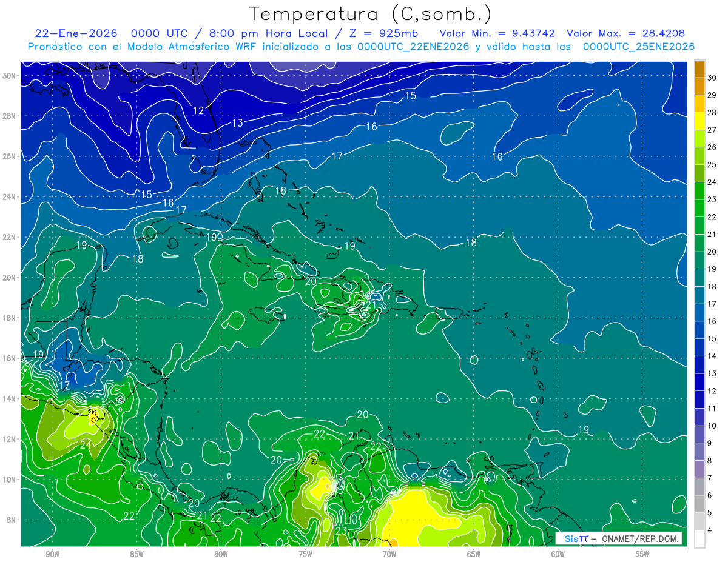
Task: Click the '75W' longitude axis label
Action: [x=305, y=555]
